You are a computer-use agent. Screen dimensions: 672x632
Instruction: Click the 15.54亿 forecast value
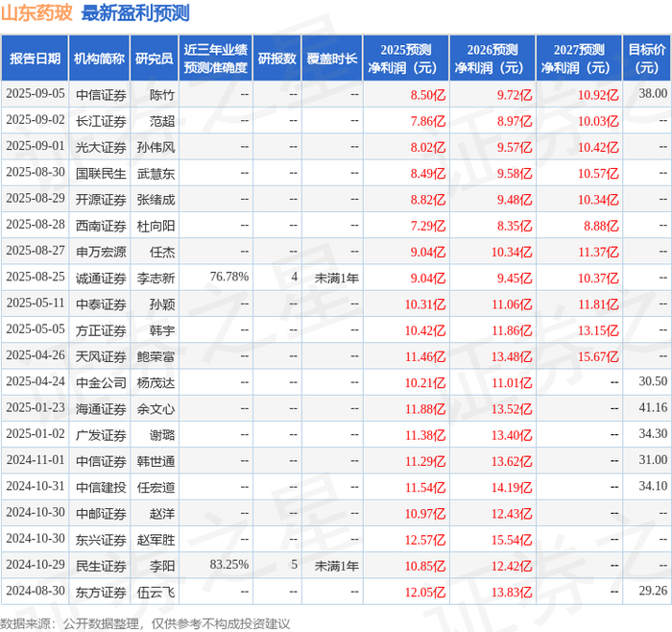pyautogui.click(x=512, y=540)
